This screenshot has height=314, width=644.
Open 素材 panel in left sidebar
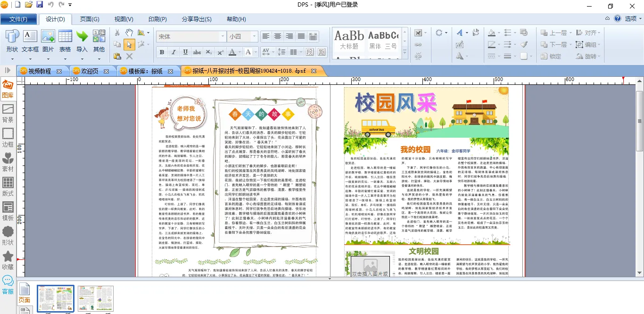[x=8, y=161]
